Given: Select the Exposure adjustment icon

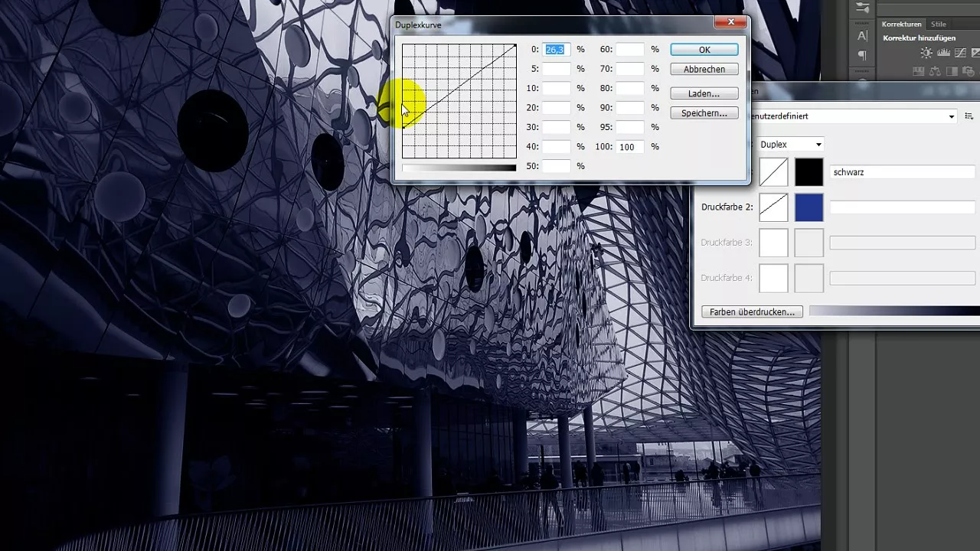Looking at the screenshot, I should tap(976, 53).
